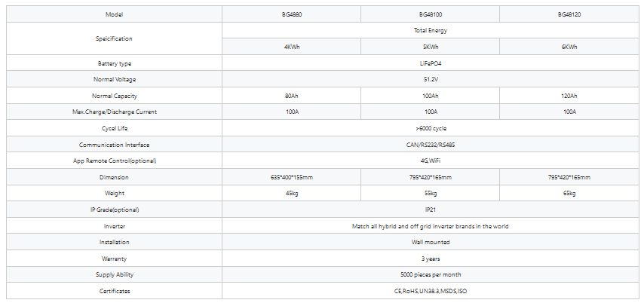The height and width of the screenshot is (303, 644).
Task: Click the 80Ah capacity cell
Action: [x=291, y=96]
